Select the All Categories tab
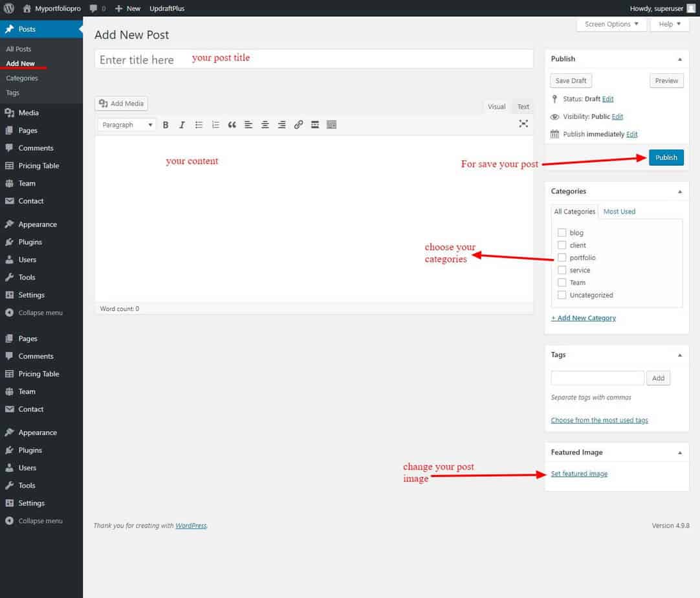Viewport: 700px width, 598px height. click(x=574, y=212)
